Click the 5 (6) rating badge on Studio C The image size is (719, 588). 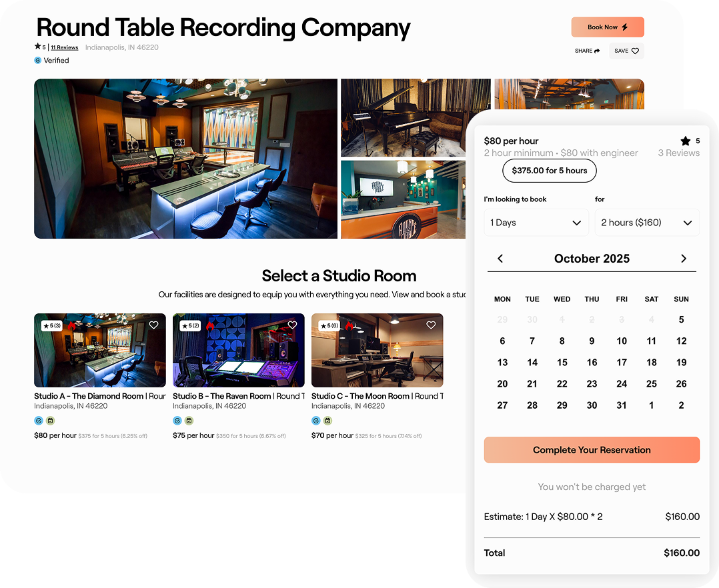click(329, 326)
